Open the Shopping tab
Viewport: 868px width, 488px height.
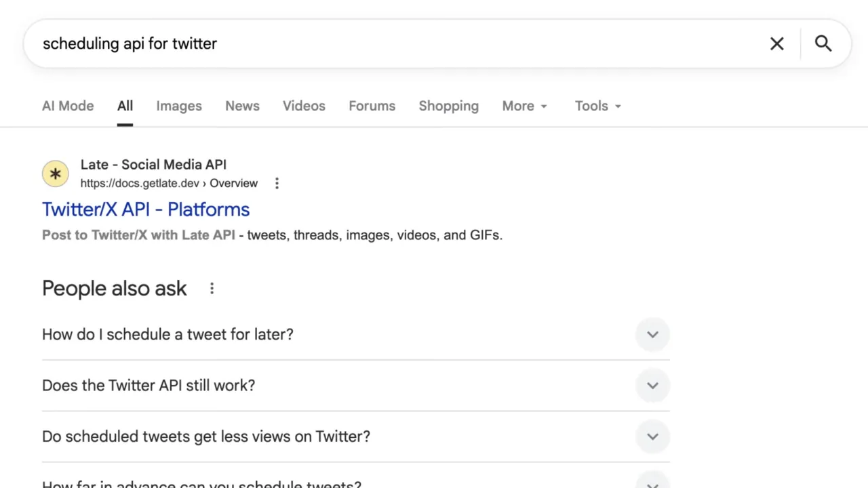click(x=448, y=106)
